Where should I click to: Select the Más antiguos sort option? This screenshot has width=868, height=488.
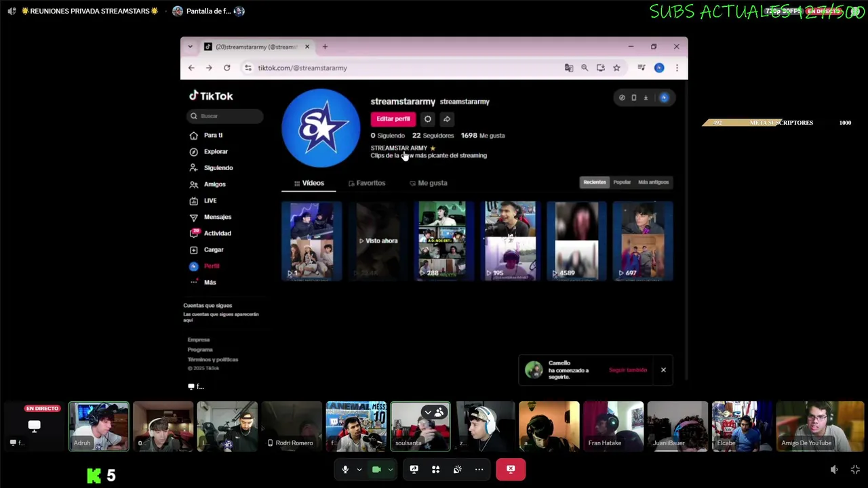(x=654, y=182)
